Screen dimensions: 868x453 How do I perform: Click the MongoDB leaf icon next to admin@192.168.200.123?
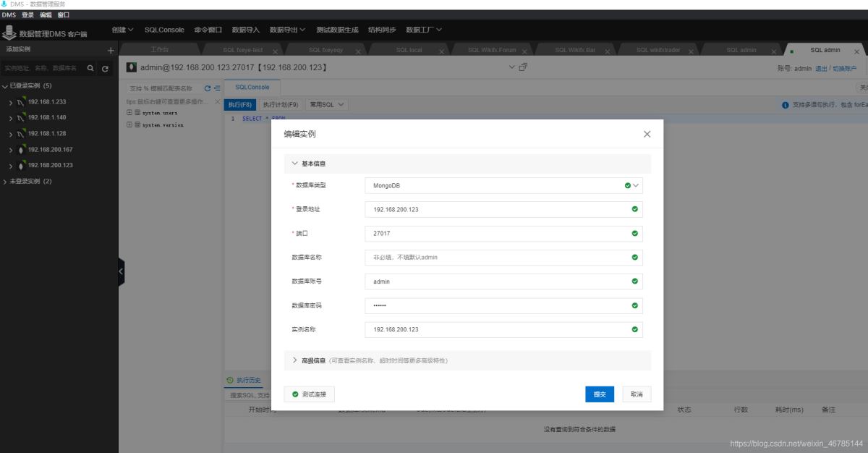click(131, 67)
